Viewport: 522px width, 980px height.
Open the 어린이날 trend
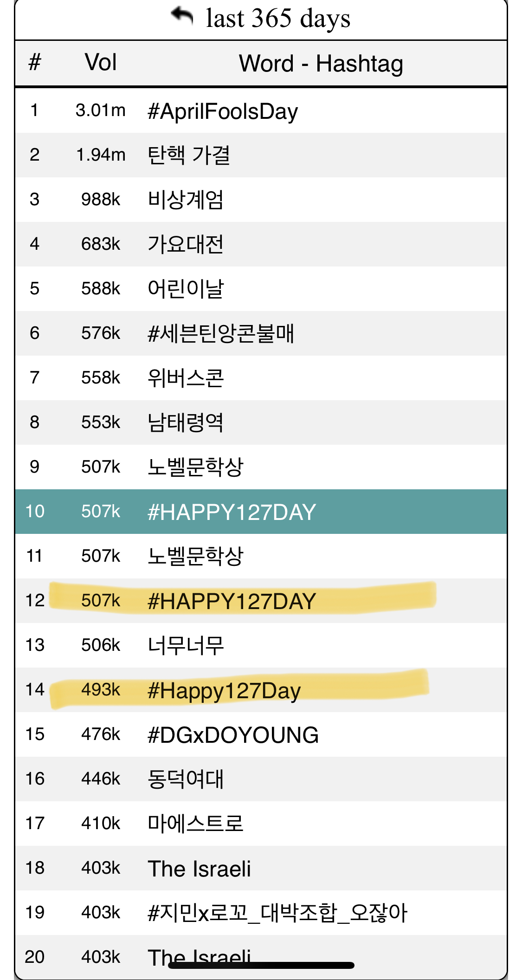261,289
